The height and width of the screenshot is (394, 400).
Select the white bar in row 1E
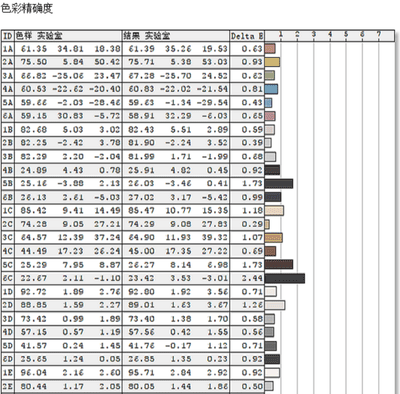(272, 373)
